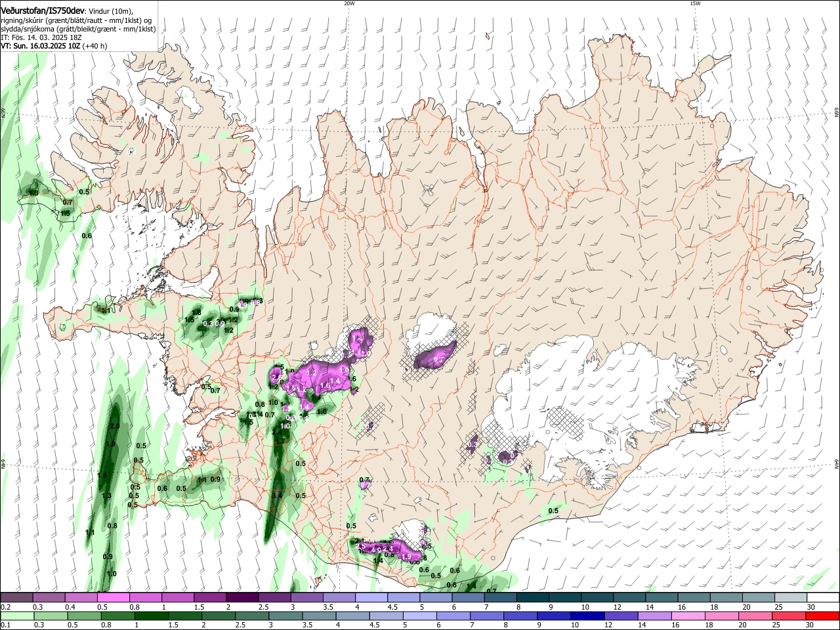Select the '30' label in snow legend row
Viewport: 840px width, 630px height.
click(x=810, y=607)
